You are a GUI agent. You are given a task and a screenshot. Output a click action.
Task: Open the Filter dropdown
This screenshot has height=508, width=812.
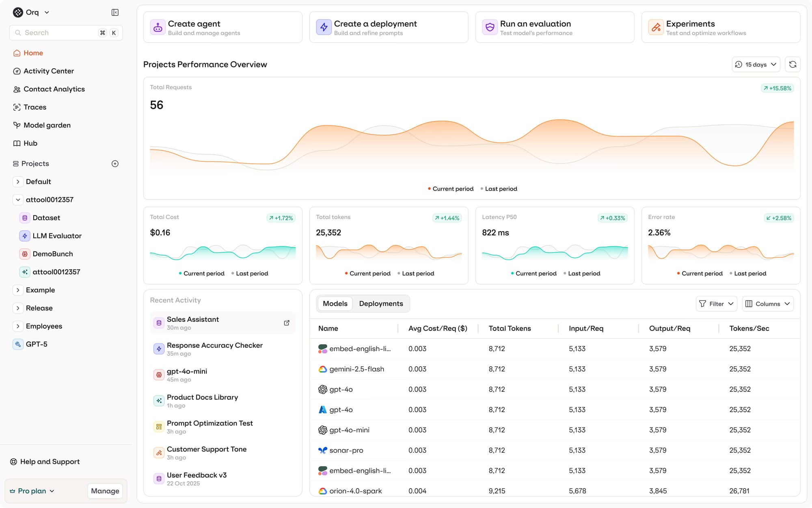[x=717, y=304]
